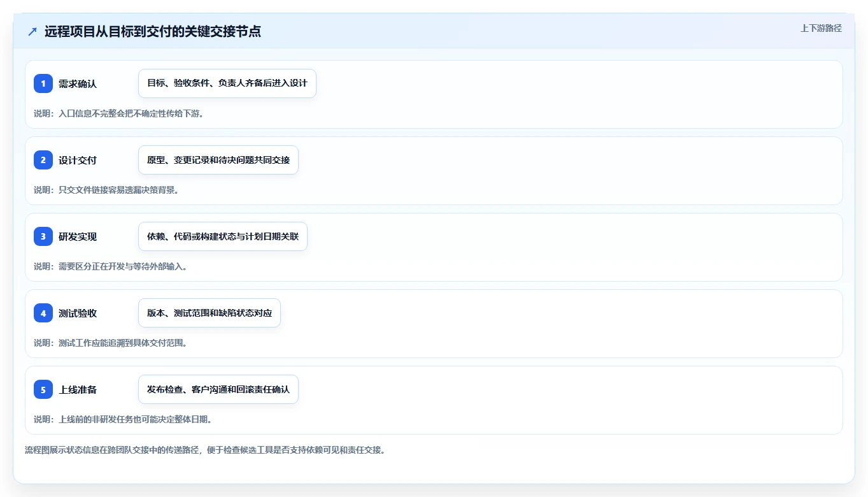Click the step 4 number badge
Screen dimensions: 868x497
click(43, 313)
